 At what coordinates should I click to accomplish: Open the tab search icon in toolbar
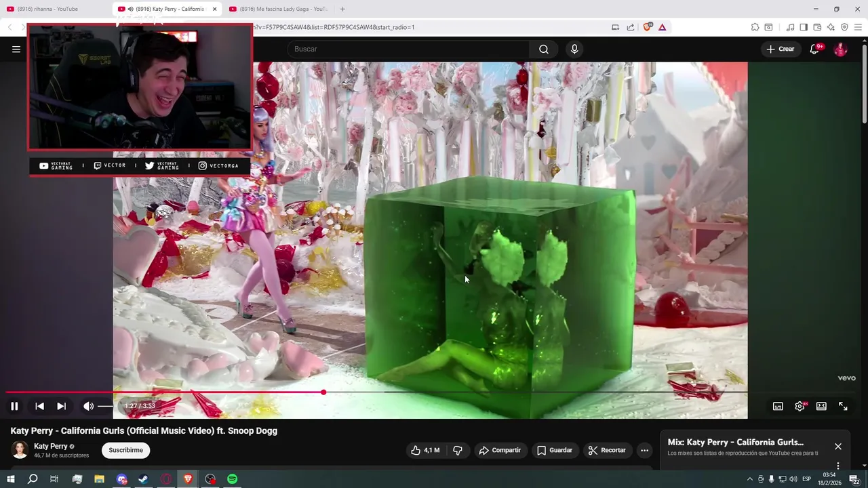[768, 27]
